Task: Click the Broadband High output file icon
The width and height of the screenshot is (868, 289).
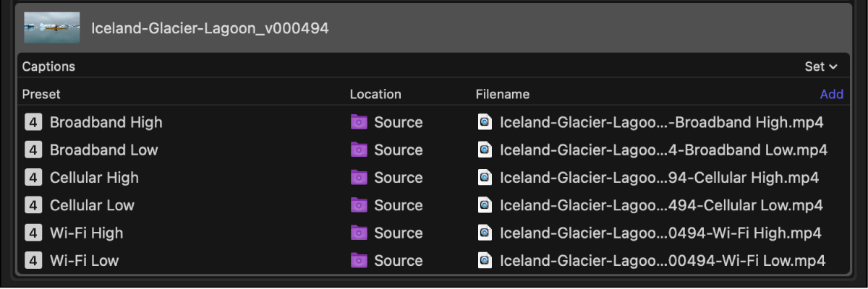Action: 485,122
